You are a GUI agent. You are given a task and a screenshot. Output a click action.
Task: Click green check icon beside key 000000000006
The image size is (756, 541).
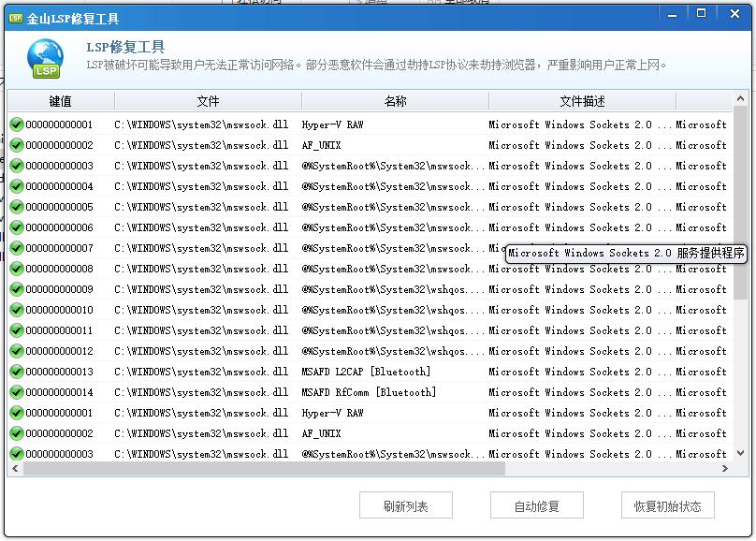[17, 227]
